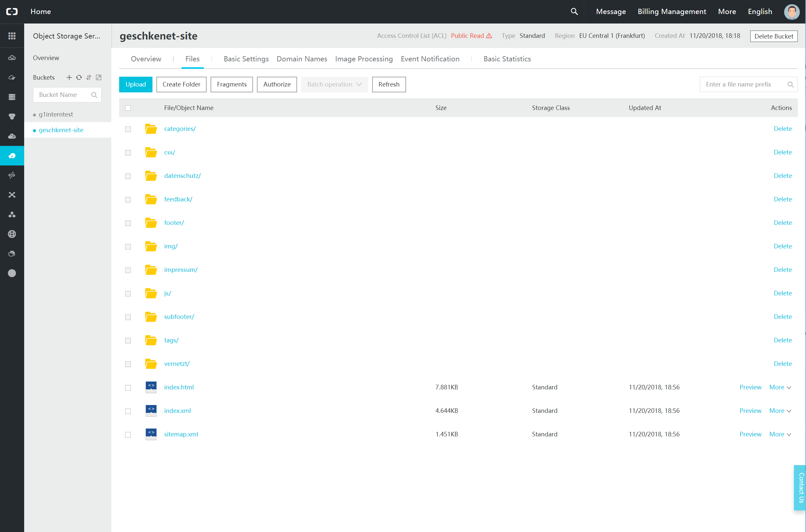Viewport: 806px width, 532px height.
Task: Open the Message menu item
Action: click(611, 11)
